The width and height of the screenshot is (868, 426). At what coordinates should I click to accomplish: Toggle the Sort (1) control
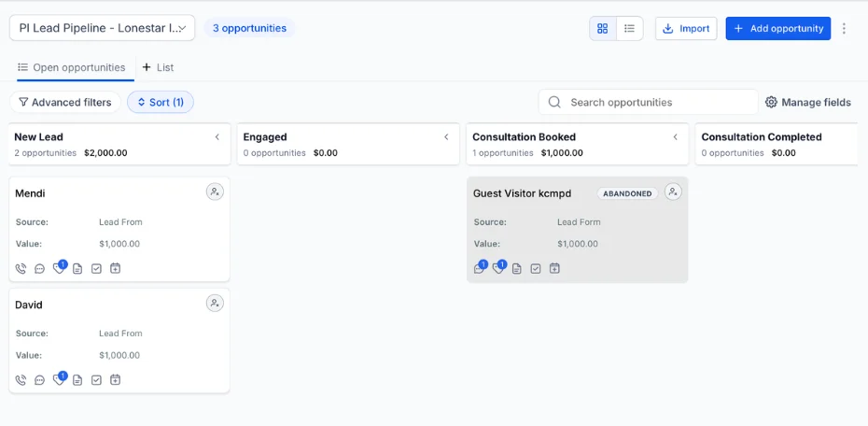point(161,102)
